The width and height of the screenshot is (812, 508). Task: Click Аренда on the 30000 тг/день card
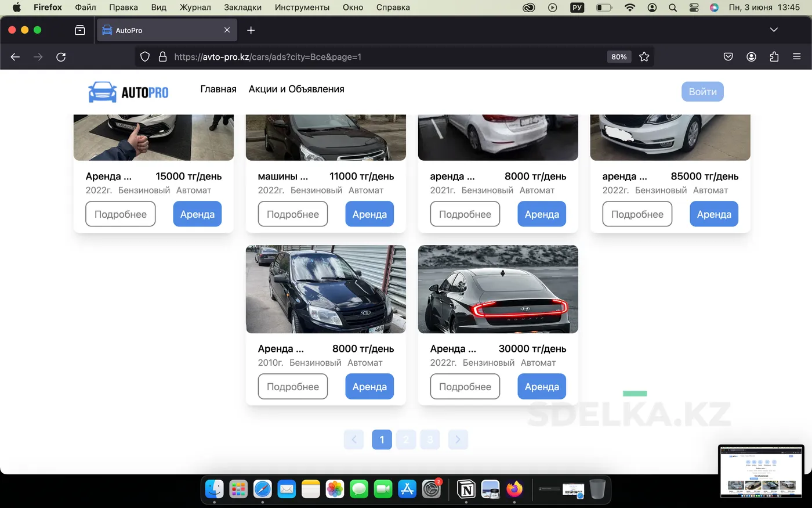coord(542,387)
